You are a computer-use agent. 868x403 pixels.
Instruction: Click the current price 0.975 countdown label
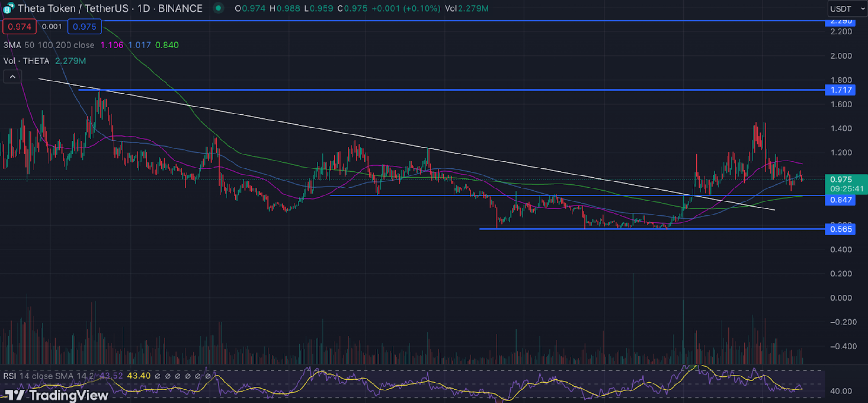click(846, 184)
